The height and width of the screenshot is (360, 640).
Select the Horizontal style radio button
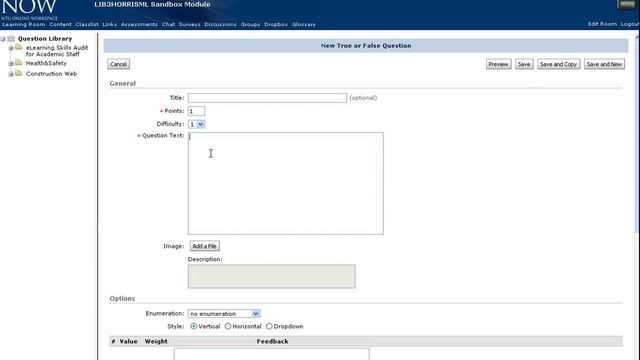pos(228,326)
